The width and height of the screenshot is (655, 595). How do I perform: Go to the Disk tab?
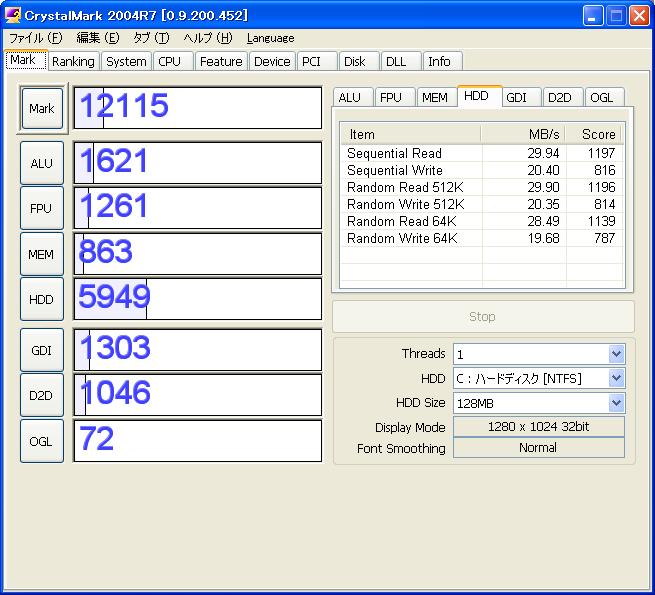[x=359, y=61]
